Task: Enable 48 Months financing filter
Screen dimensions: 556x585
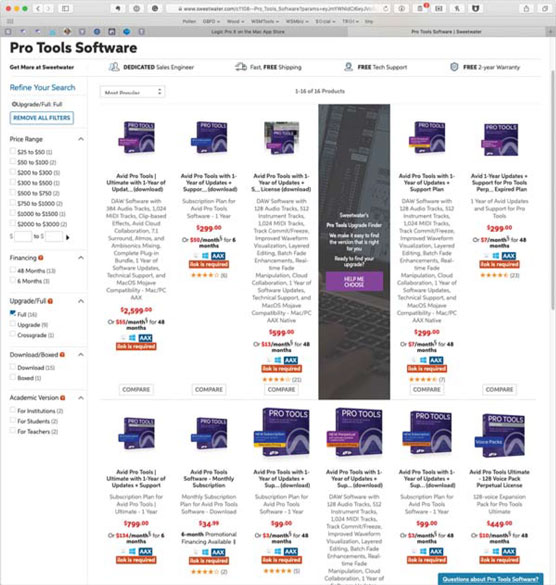Action: (13, 270)
